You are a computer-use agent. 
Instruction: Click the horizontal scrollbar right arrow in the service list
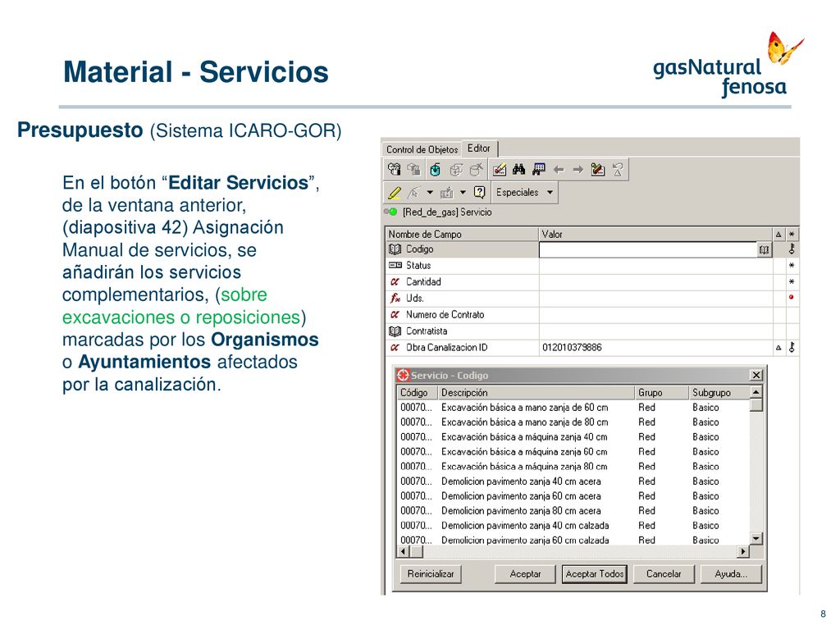743,551
